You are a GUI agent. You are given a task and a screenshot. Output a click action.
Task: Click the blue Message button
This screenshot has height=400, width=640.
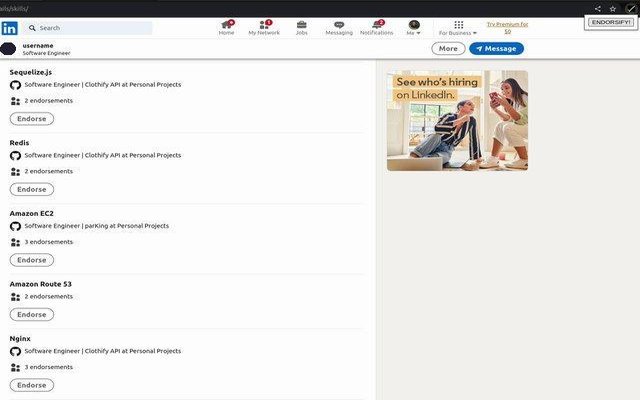(x=496, y=49)
